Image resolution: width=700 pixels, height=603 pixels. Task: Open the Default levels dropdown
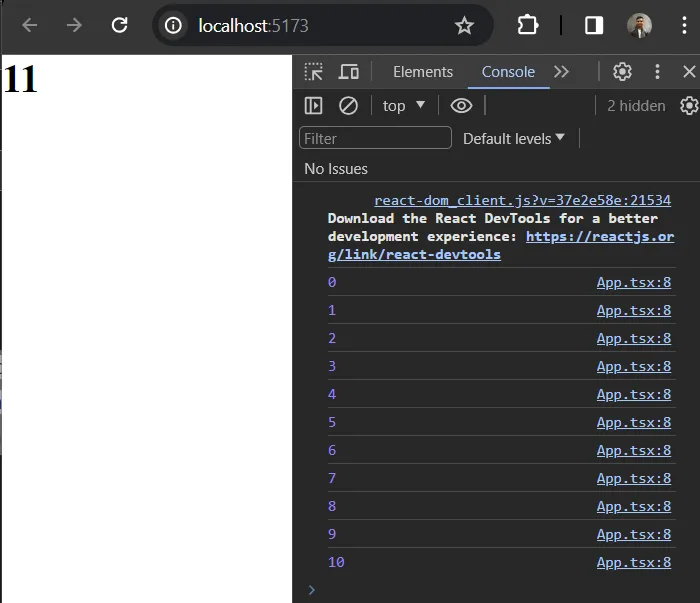514,138
